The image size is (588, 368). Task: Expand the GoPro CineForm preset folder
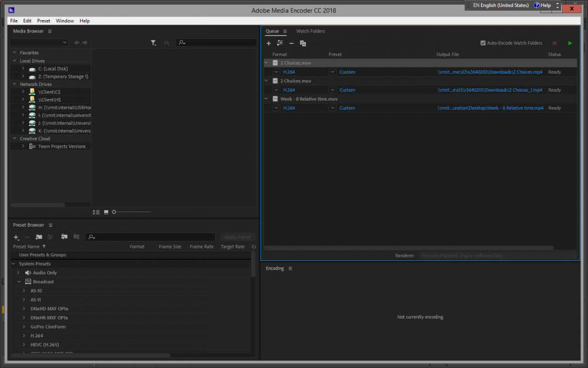pos(24,327)
